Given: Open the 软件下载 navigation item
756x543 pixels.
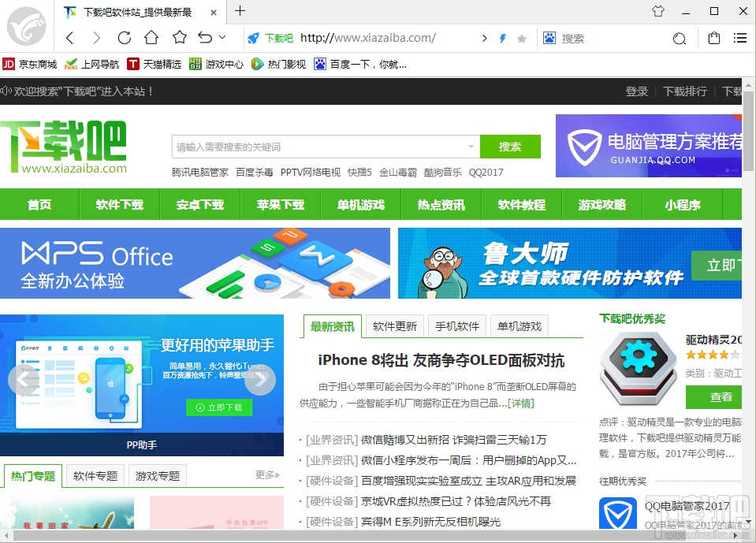Looking at the screenshot, I should (120, 204).
